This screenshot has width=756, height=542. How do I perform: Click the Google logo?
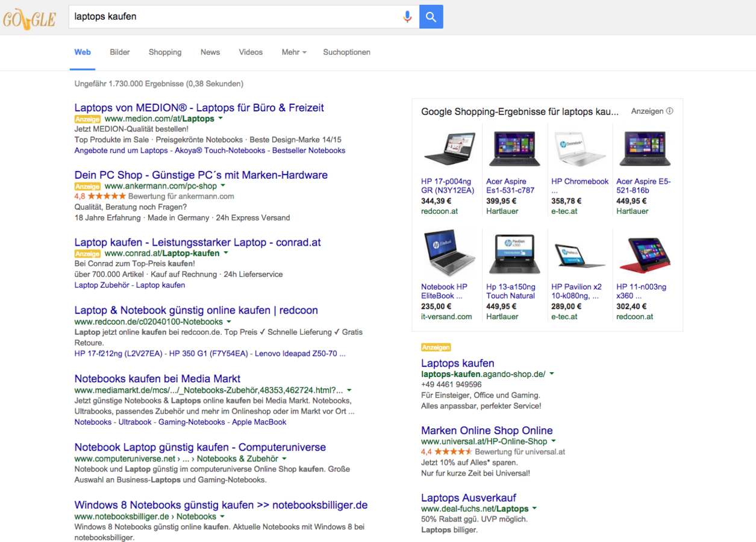(x=29, y=18)
